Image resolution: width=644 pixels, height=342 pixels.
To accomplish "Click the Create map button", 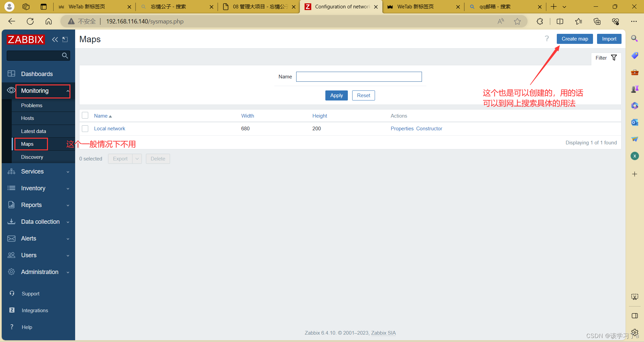I will (x=575, y=39).
